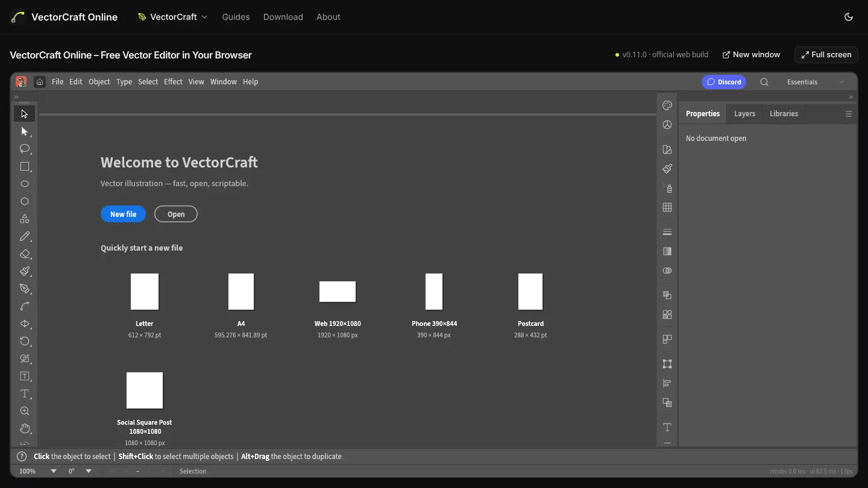The height and width of the screenshot is (488, 868).
Task: Pick the Rectangle shape tool
Action: point(25,166)
